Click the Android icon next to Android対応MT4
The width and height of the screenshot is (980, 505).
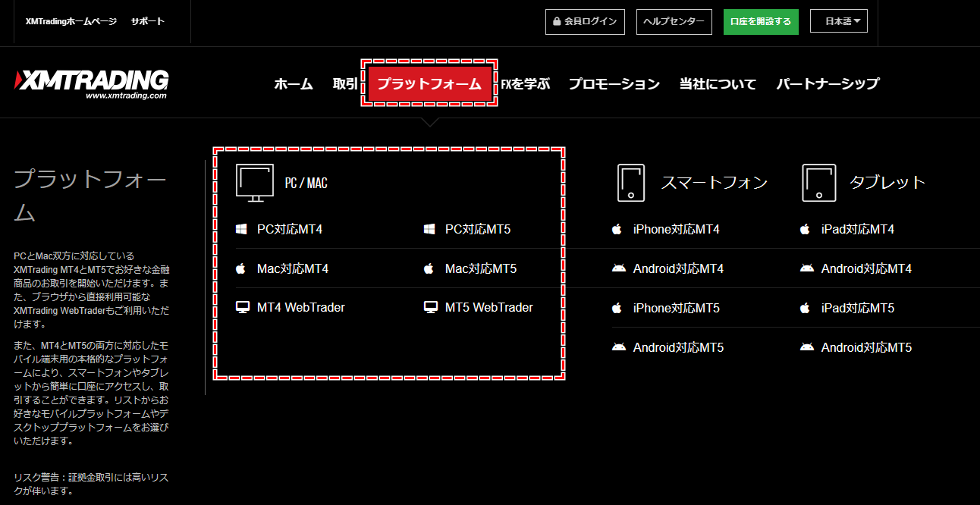coord(617,268)
